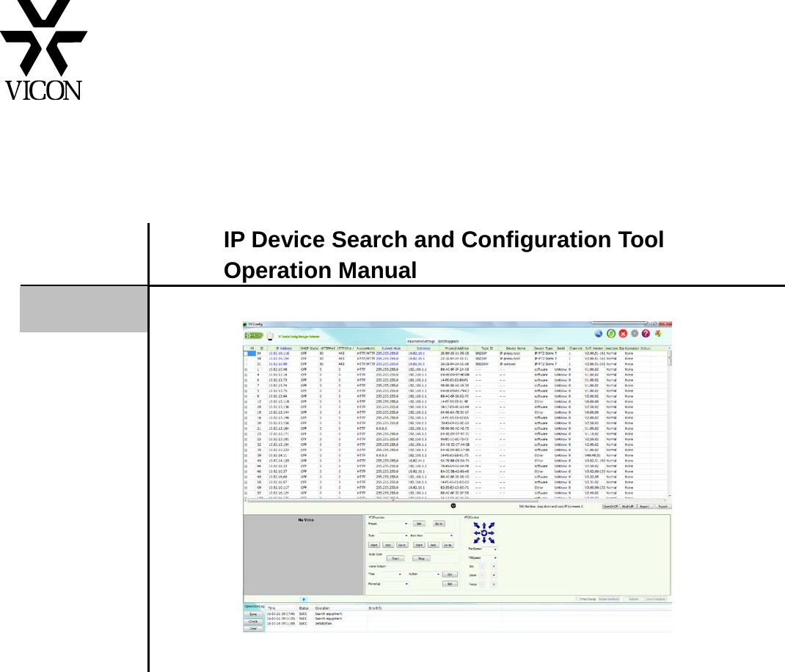
Task: Click the help question mark icon
Action: pos(646,333)
